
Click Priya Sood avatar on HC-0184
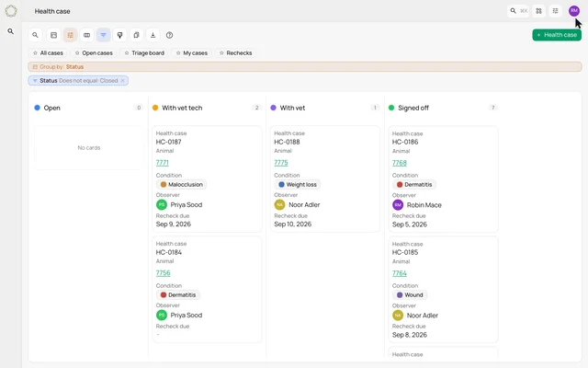162,315
